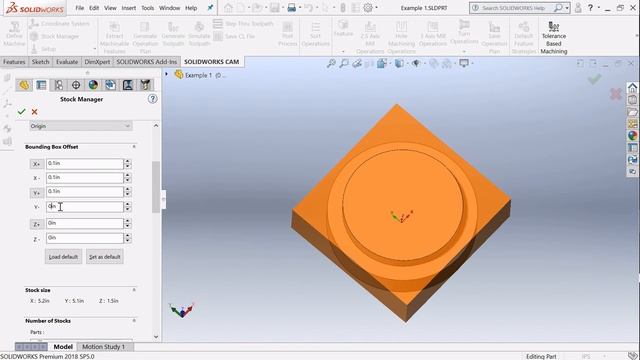Open the DimXpertManager crosshair tab icon
The width and height of the screenshot is (640, 360).
click(x=76, y=85)
